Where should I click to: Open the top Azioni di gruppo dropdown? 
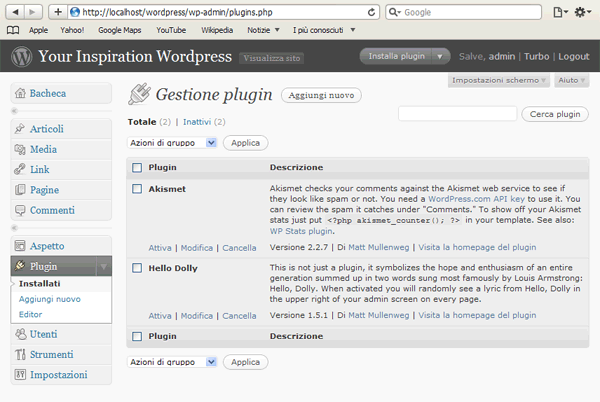coord(172,143)
